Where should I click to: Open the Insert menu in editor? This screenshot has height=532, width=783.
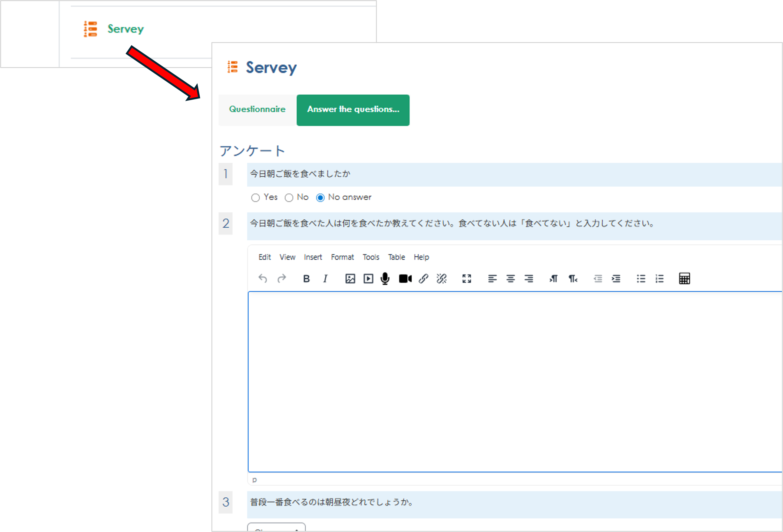point(313,257)
